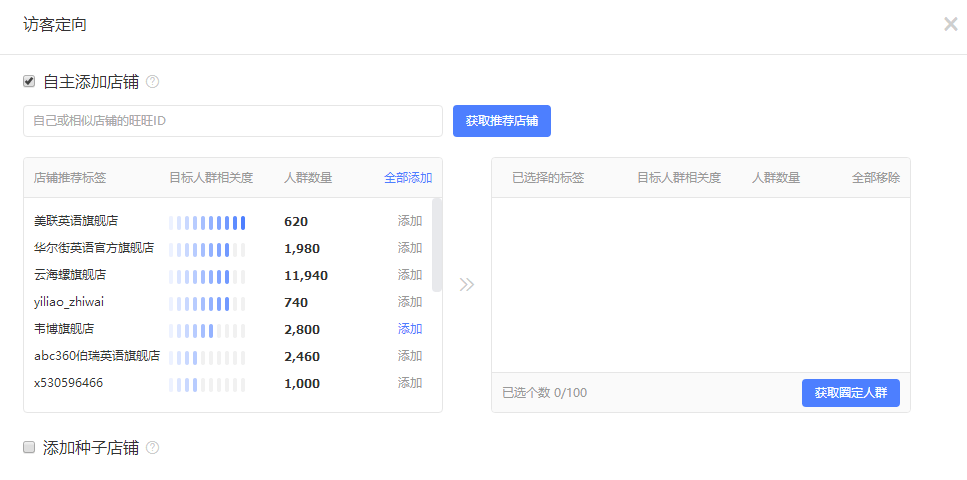Click 全部移除 to remove all tags

[875, 178]
